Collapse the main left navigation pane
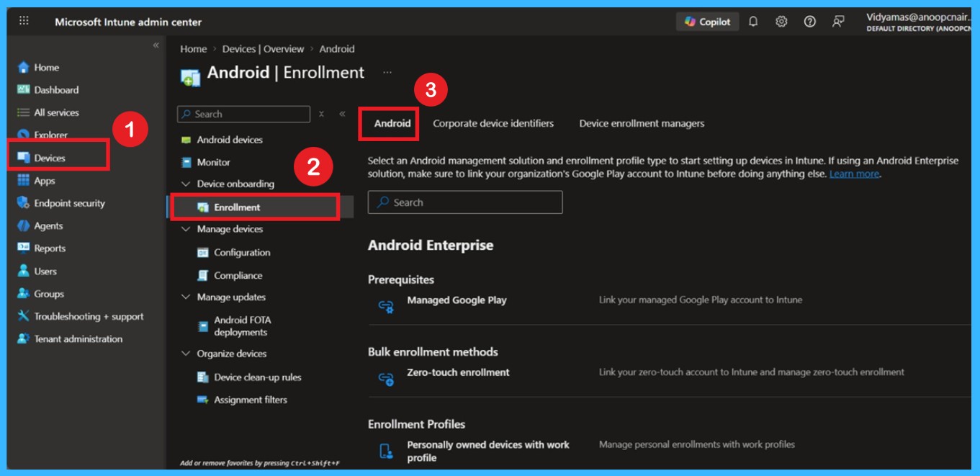Image resolution: width=980 pixels, height=476 pixels. (x=156, y=45)
